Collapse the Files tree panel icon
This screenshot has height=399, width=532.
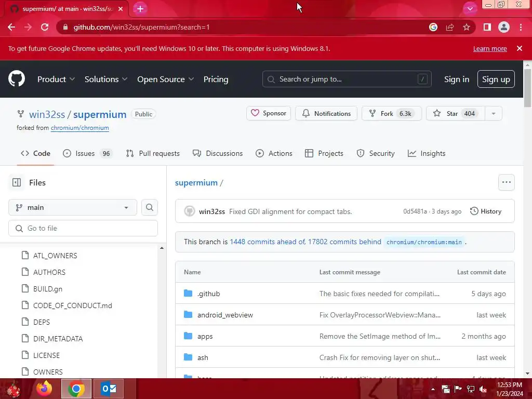[17, 182]
